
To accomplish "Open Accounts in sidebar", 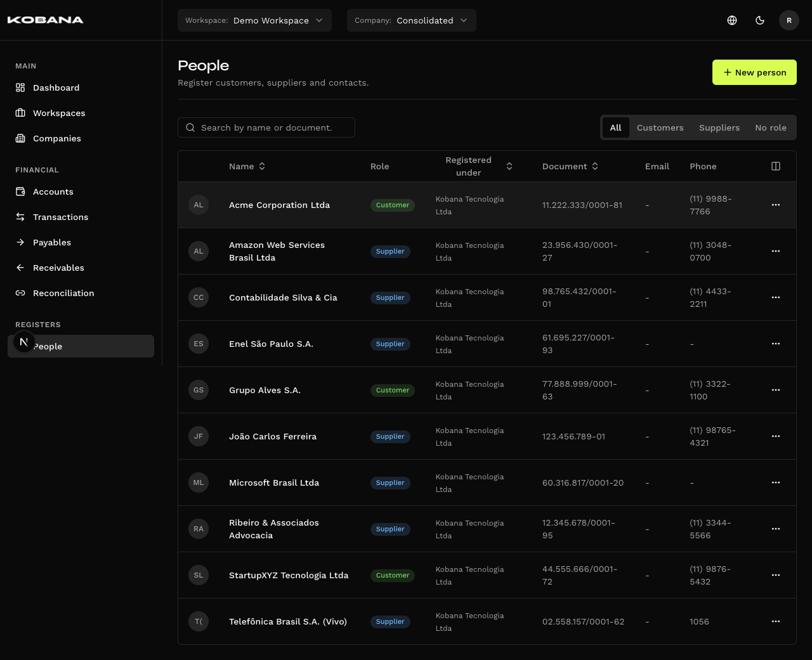I will click(81, 191).
